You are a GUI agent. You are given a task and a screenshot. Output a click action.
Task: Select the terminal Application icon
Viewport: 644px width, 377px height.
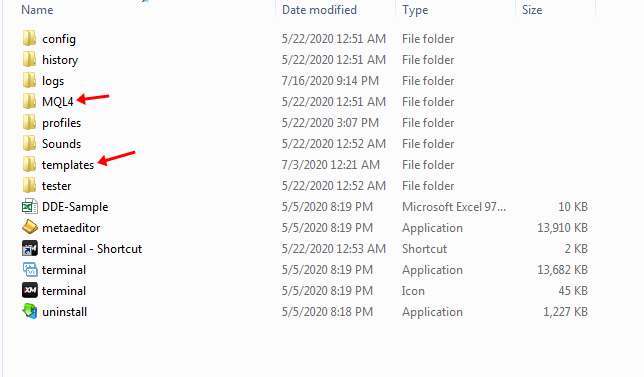tap(30, 269)
